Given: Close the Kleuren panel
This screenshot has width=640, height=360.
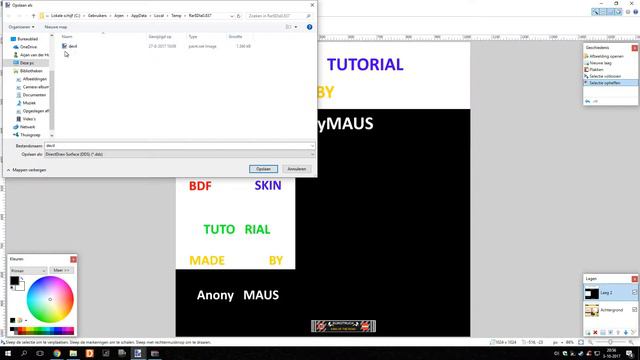Looking at the screenshot, I should [73, 259].
